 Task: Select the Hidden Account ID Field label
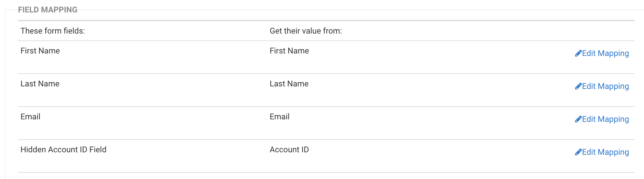click(x=63, y=150)
